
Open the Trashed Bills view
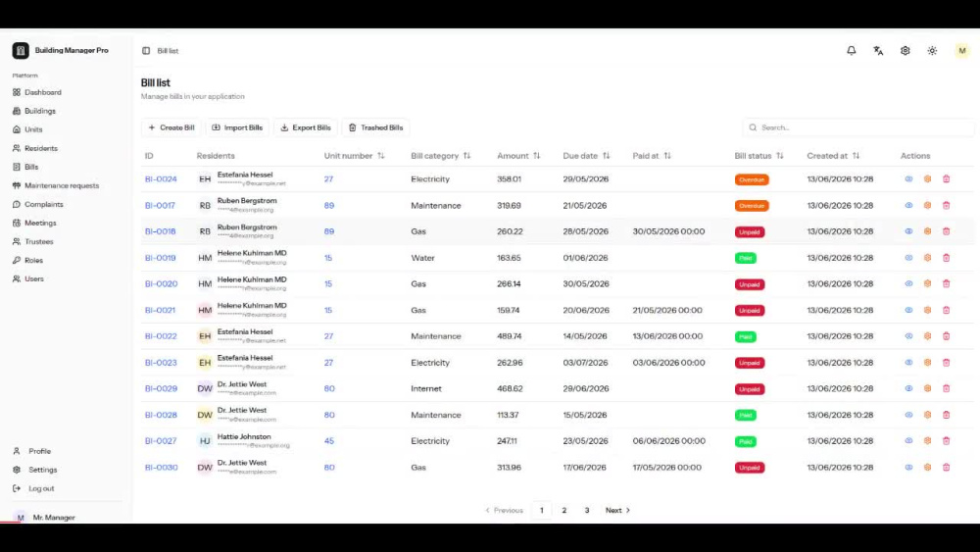[x=375, y=127]
